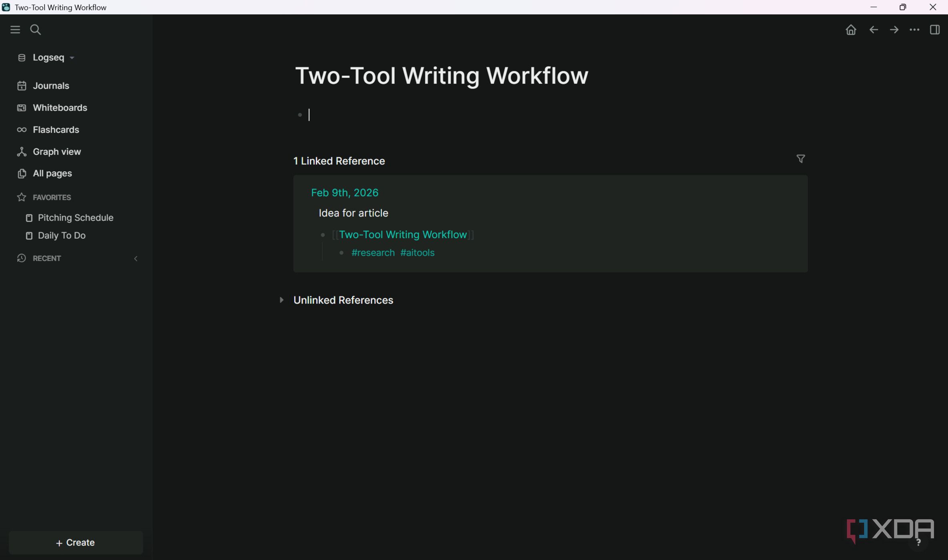
Task: Open the #aitools tag
Action: coord(417,253)
